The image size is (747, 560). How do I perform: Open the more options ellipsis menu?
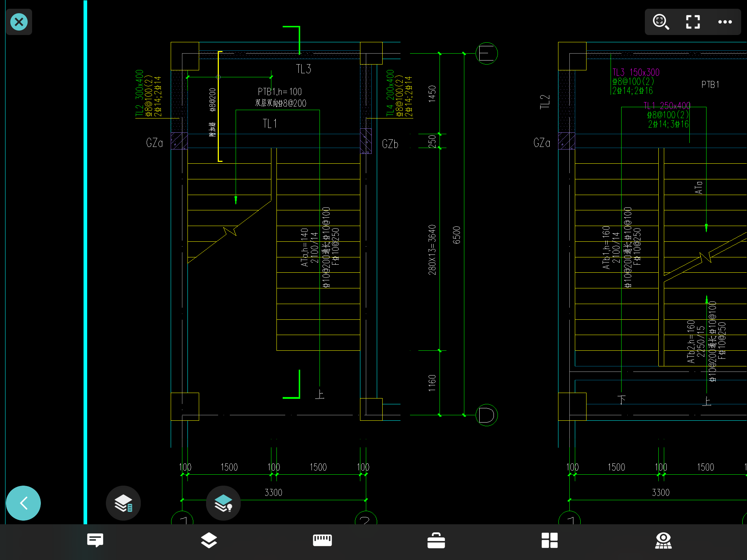point(725,22)
